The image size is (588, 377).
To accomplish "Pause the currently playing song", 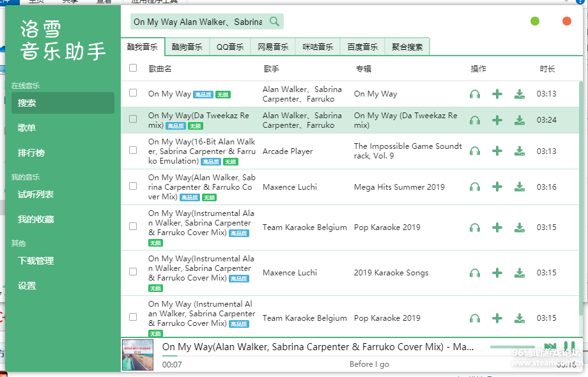I will click(x=569, y=347).
